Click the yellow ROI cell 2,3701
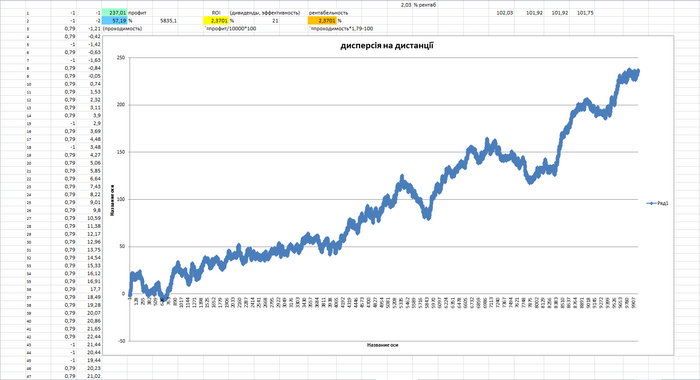This screenshot has width=700, height=380. pyautogui.click(x=216, y=21)
